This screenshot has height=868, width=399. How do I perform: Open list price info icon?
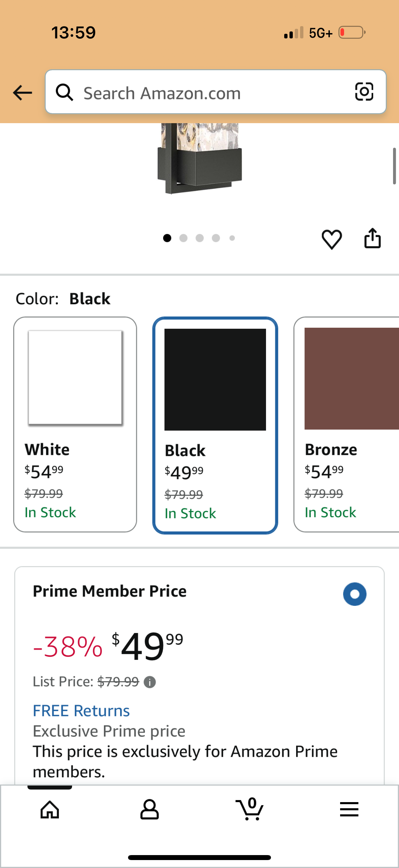150,682
